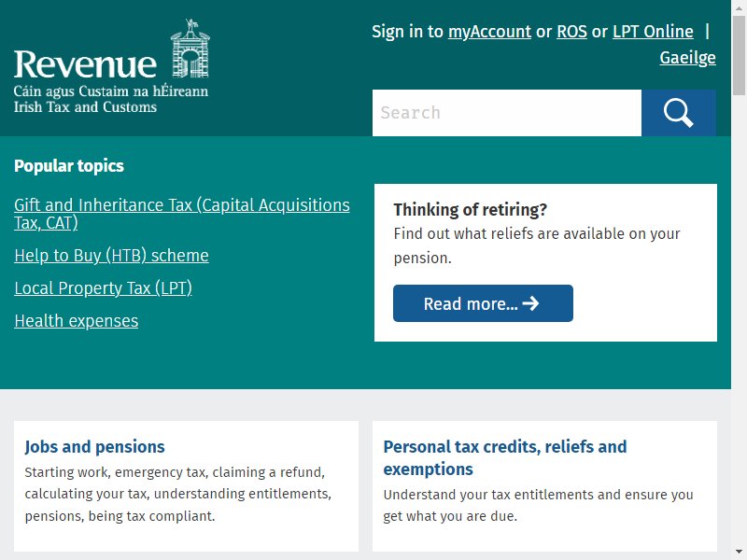747x560 pixels.
Task: Click the up arrow of the scrollbar
Action: pyautogui.click(x=739, y=7)
